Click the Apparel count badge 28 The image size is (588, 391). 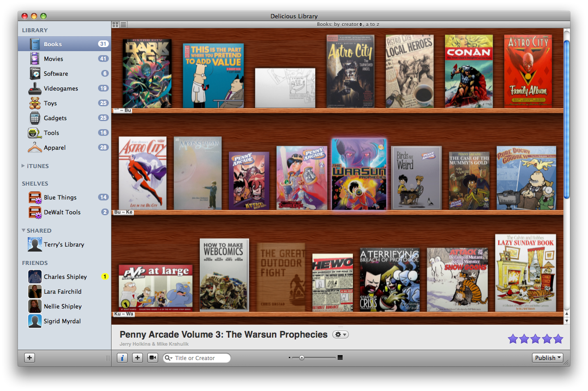(103, 148)
